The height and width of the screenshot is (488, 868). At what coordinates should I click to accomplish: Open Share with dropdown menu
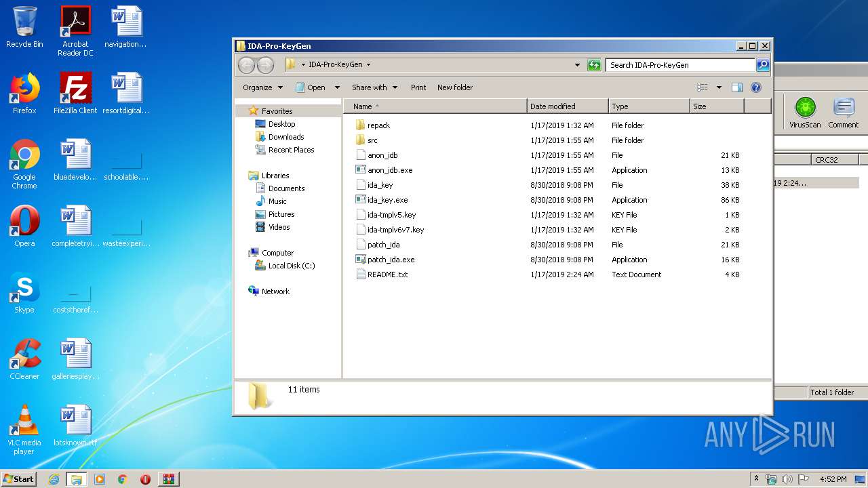pos(374,87)
